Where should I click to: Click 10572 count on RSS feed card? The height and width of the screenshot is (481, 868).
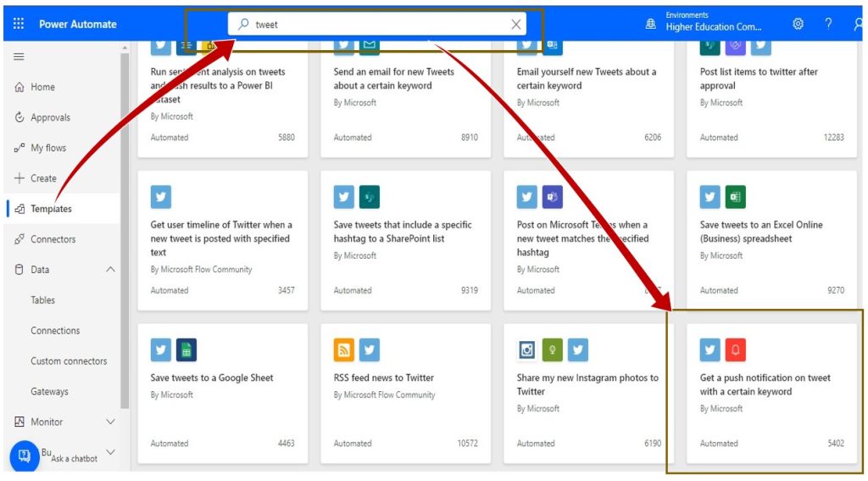pos(468,444)
